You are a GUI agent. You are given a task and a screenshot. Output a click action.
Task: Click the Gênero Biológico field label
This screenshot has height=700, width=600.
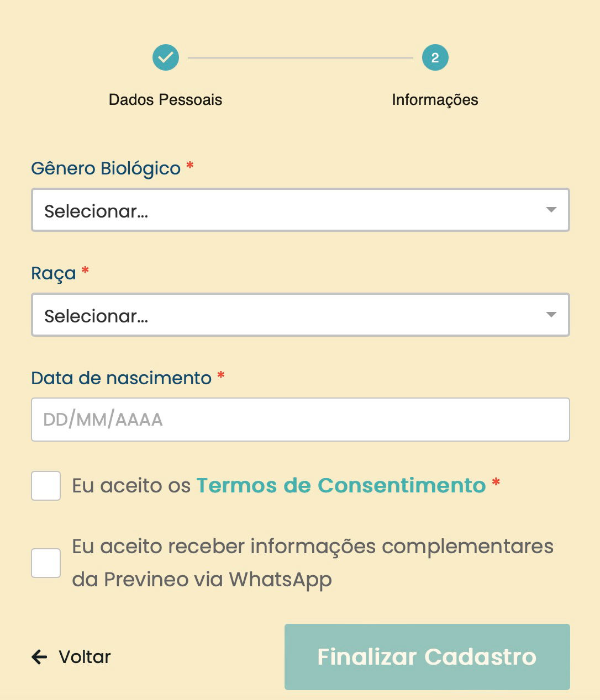coord(106,168)
